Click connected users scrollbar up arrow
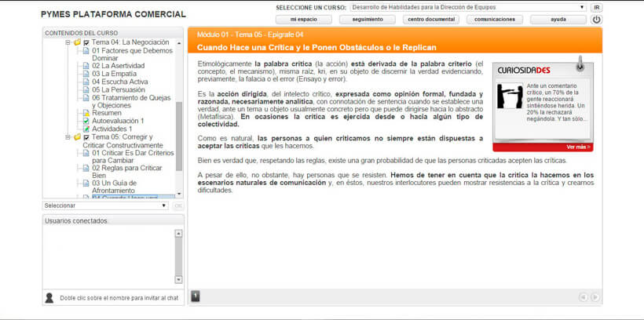644x320 pixels. tap(178, 234)
